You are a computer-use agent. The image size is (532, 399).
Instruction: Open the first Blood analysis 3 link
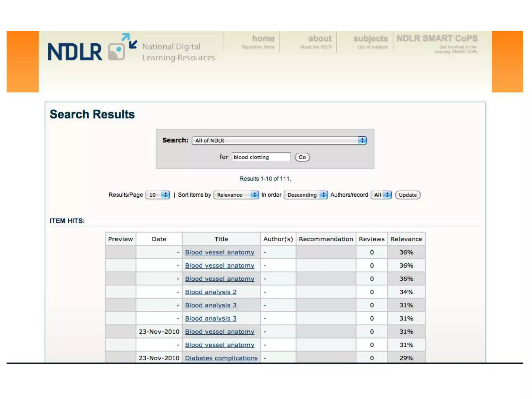(211, 305)
